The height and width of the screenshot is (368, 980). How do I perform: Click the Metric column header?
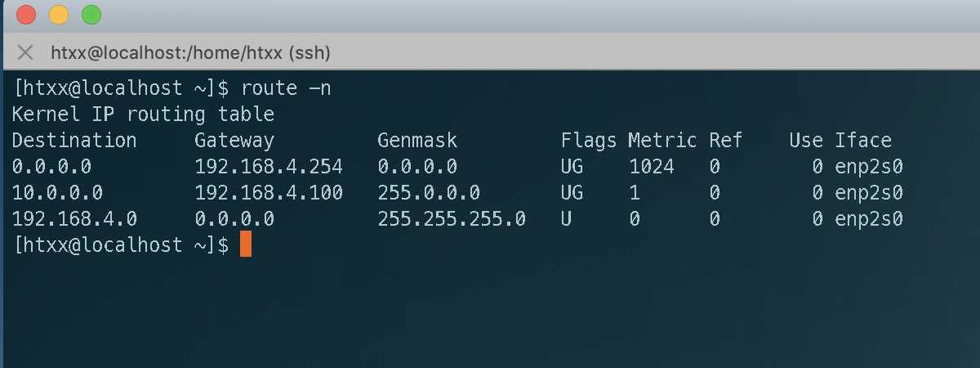[x=662, y=140]
